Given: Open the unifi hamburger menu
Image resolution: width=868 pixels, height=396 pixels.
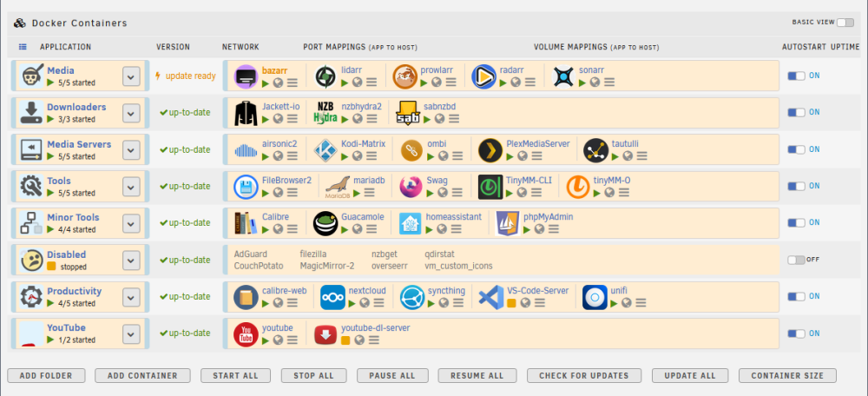Looking at the screenshot, I should click(641, 302).
